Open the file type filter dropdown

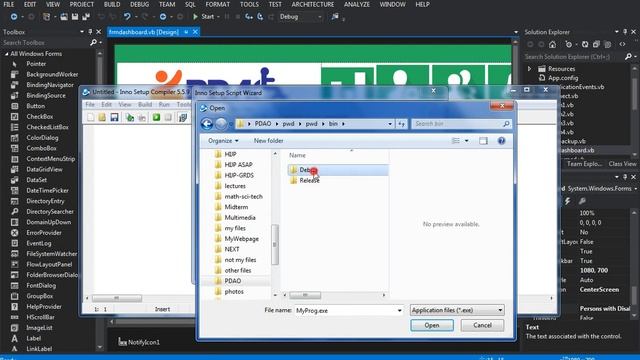point(457,310)
